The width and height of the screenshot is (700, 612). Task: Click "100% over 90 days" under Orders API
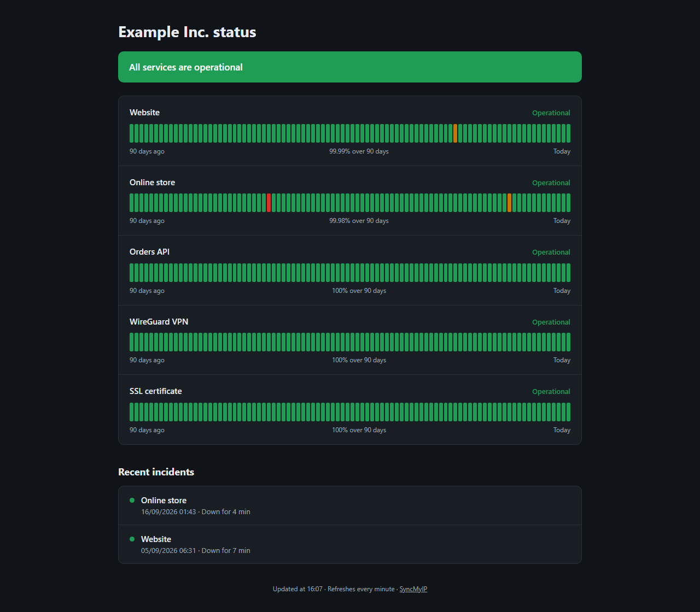pos(359,291)
